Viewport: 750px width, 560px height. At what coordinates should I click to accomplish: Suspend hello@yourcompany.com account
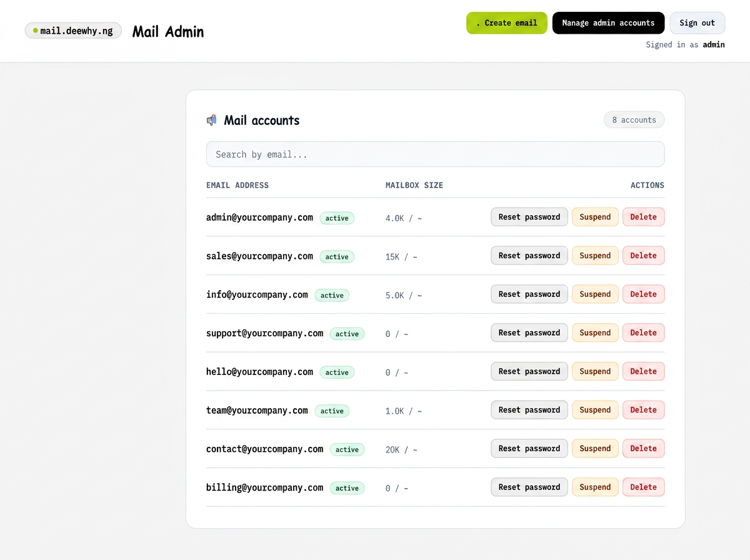point(595,371)
